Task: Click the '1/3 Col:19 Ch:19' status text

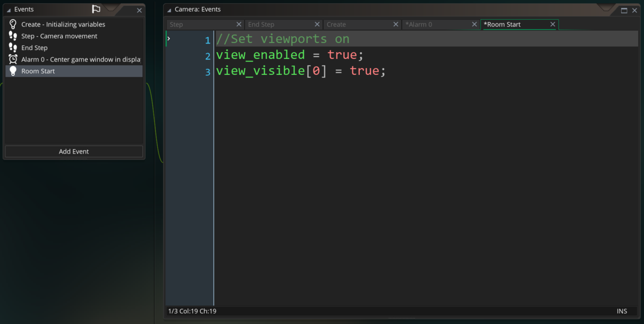Action: click(x=192, y=311)
